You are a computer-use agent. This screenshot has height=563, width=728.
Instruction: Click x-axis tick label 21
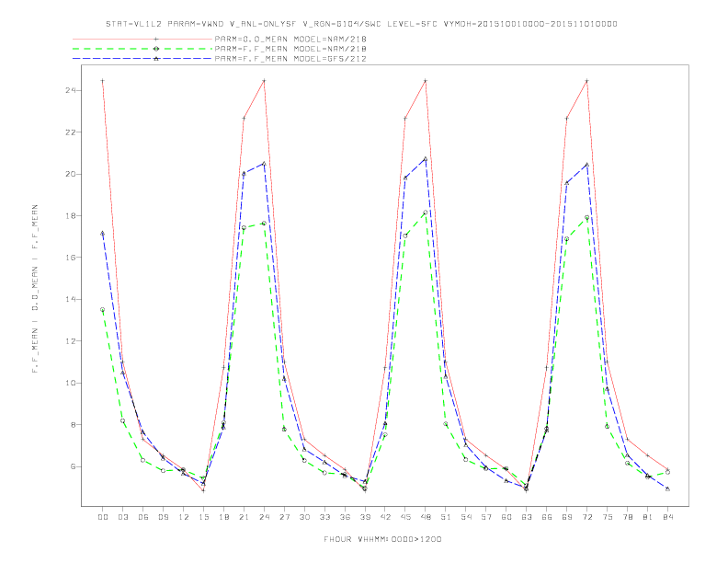(244, 517)
